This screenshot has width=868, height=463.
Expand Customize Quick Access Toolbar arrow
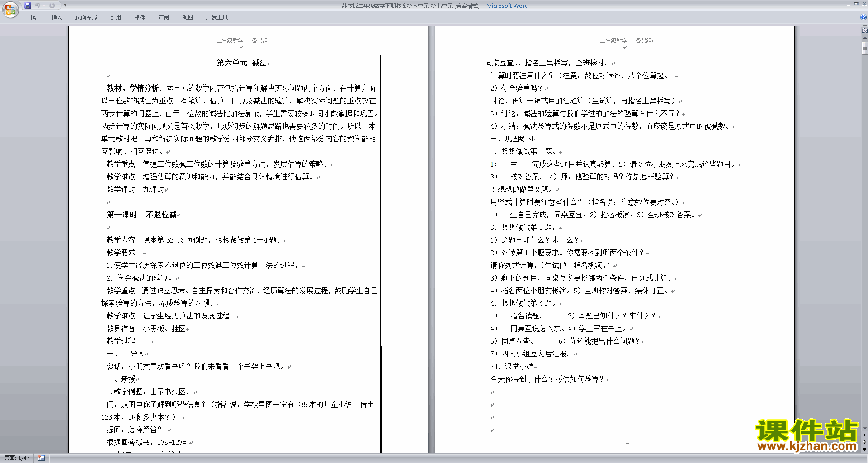65,5
